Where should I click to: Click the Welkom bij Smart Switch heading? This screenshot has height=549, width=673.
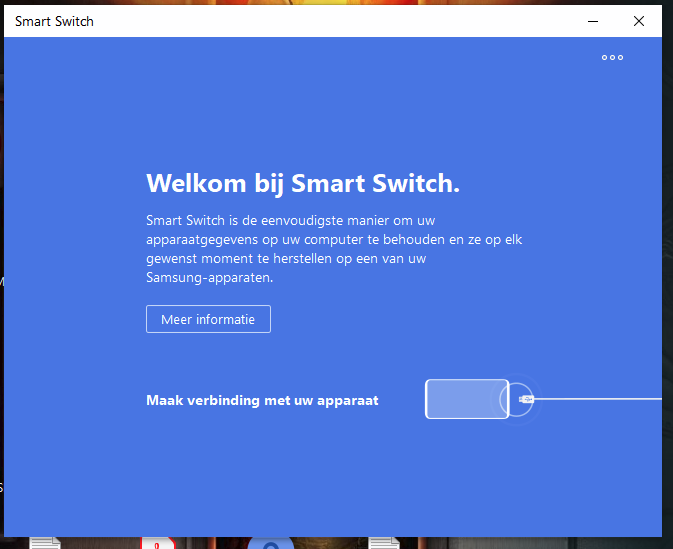pyautogui.click(x=303, y=184)
